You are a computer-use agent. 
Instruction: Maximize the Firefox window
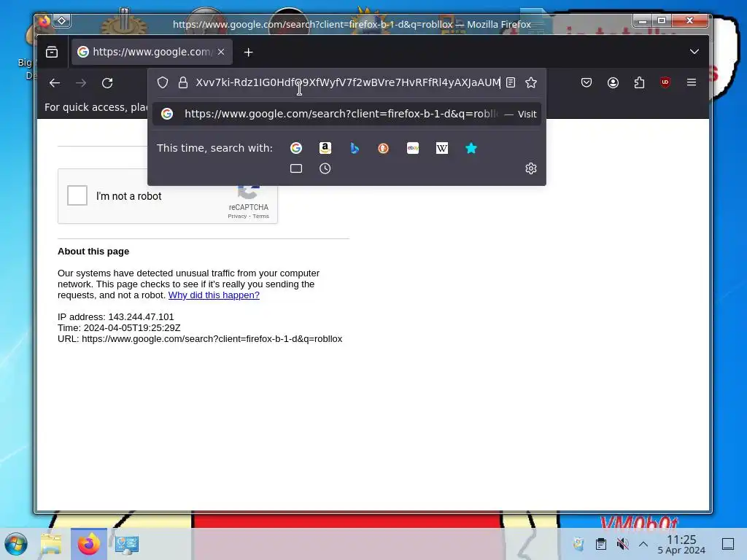662,20
